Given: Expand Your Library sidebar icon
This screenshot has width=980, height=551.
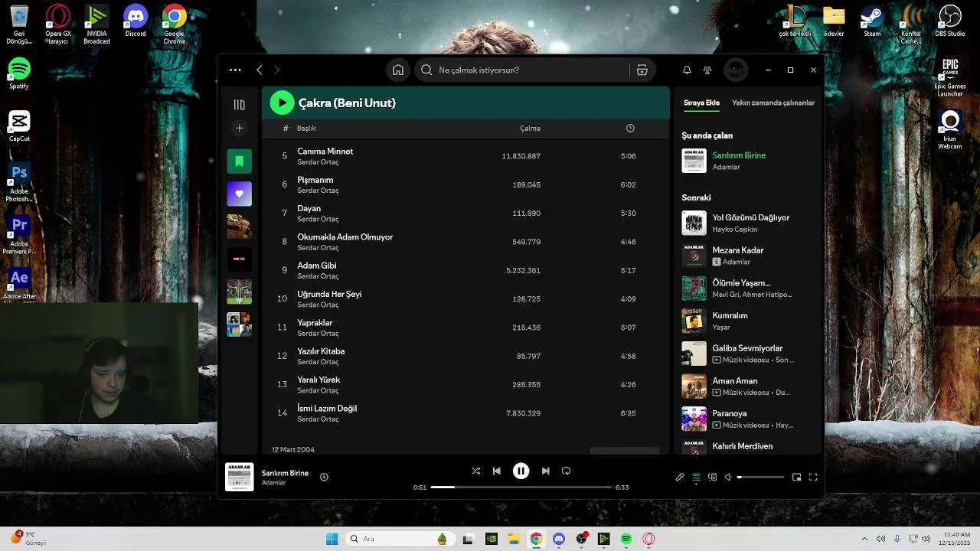Looking at the screenshot, I should 240,104.
